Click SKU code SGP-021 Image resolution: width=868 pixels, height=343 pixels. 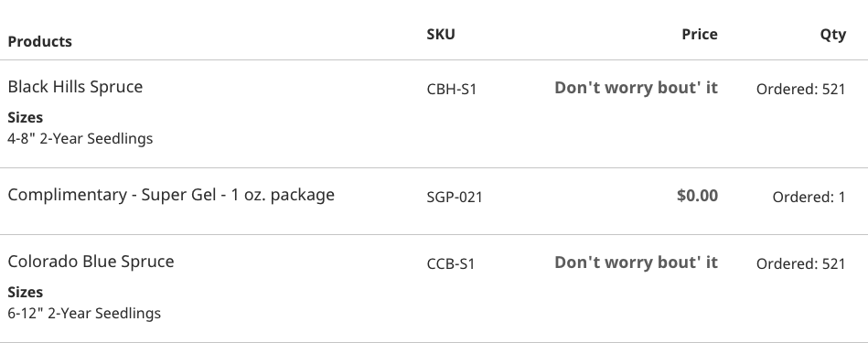pos(455,197)
